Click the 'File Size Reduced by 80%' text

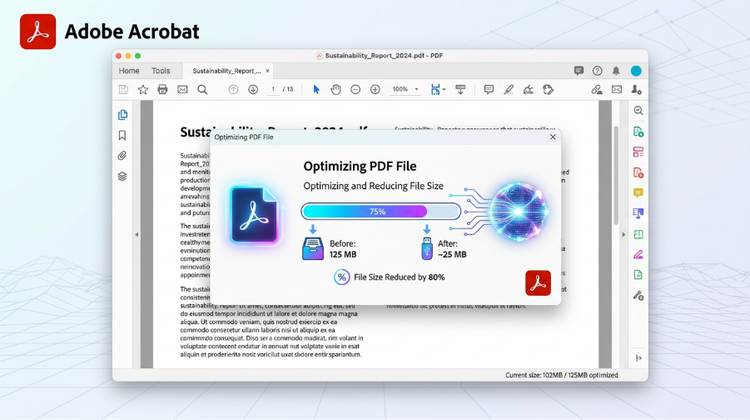point(399,277)
